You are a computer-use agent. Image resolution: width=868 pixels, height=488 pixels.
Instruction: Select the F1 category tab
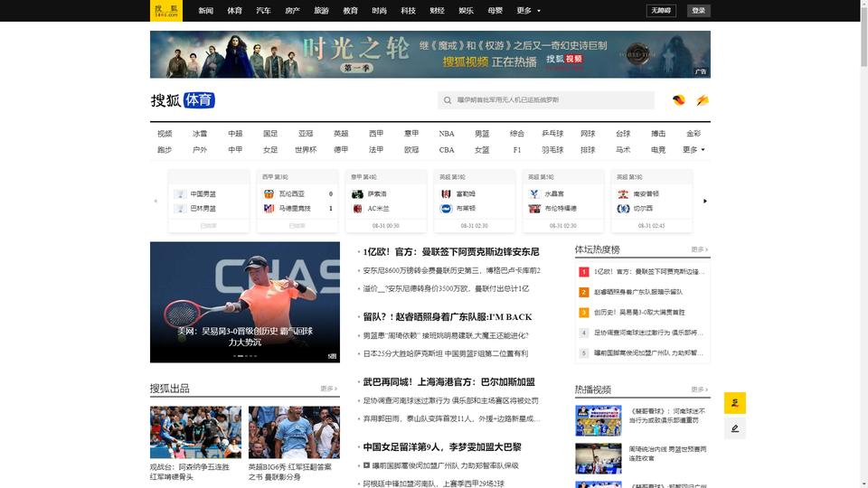click(x=517, y=150)
